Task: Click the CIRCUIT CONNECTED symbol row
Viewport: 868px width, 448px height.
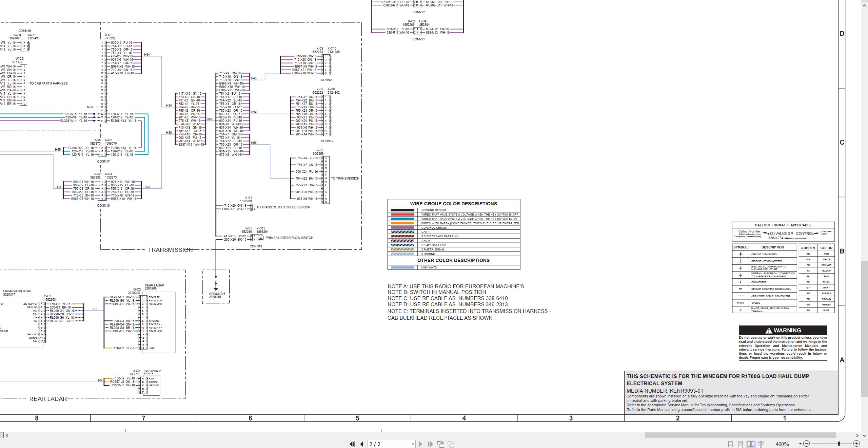Action: click(764, 254)
